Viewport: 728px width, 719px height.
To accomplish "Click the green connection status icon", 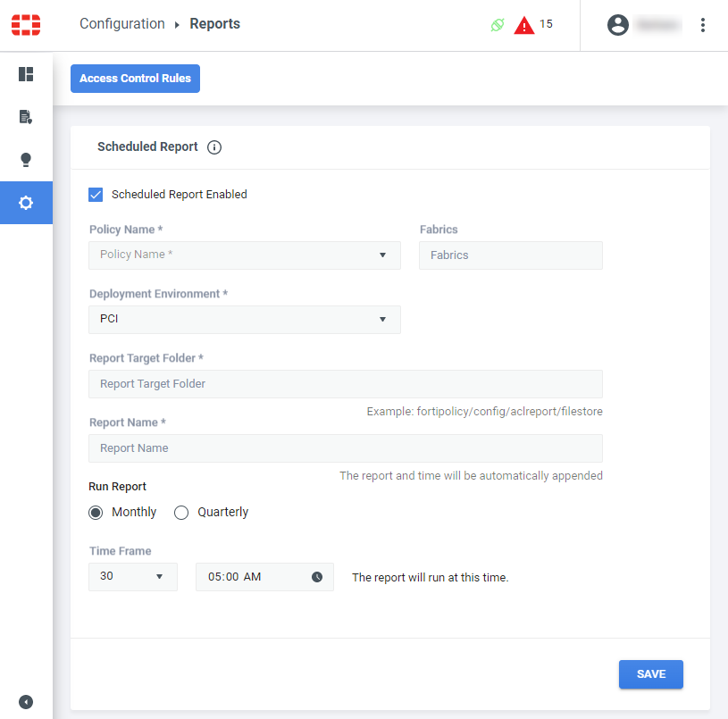I will click(x=498, y=25).
